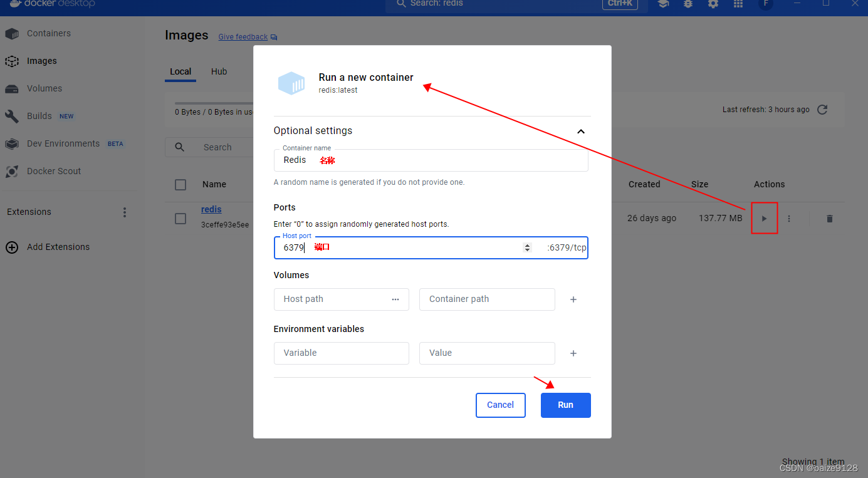Switch to the Local tab
Image resolution: width=868 pixels, height=478 pixels.
coord(180,71)
